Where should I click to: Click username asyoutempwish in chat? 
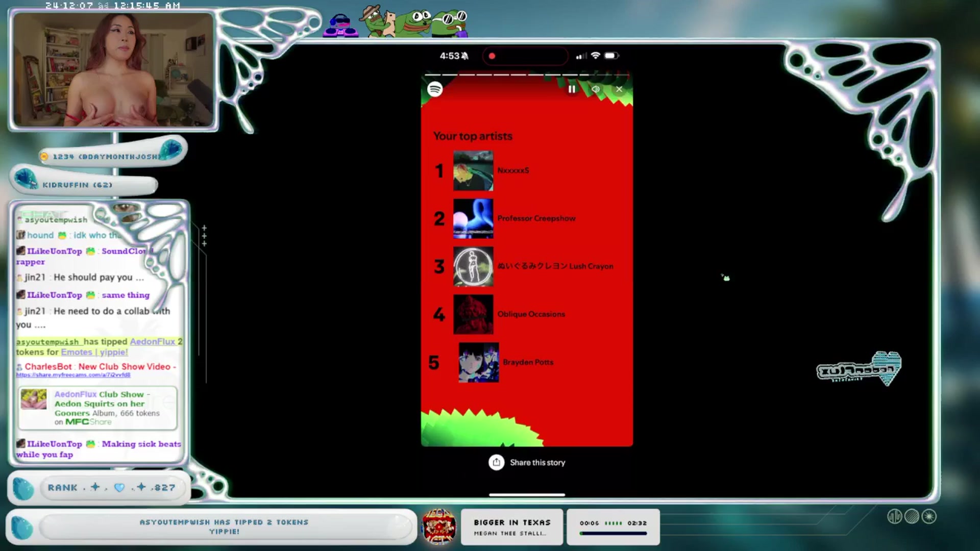pos(56,219)
